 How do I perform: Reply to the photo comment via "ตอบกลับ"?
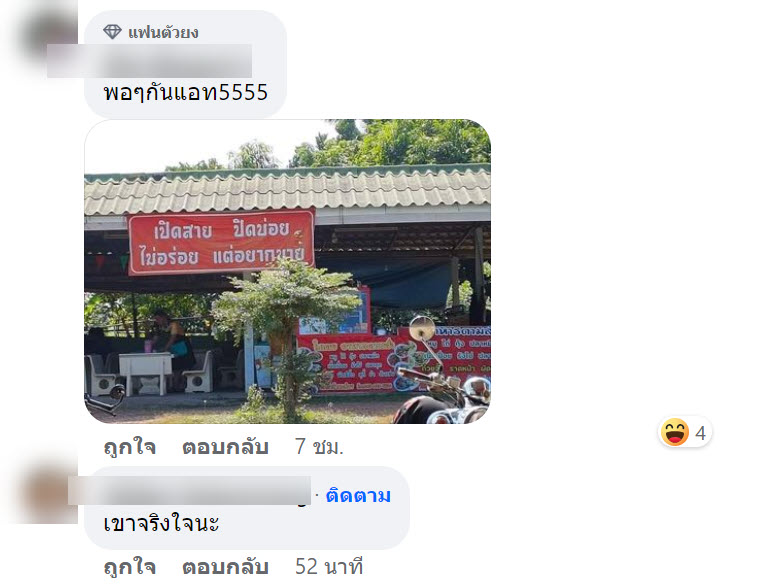(225, 447)
